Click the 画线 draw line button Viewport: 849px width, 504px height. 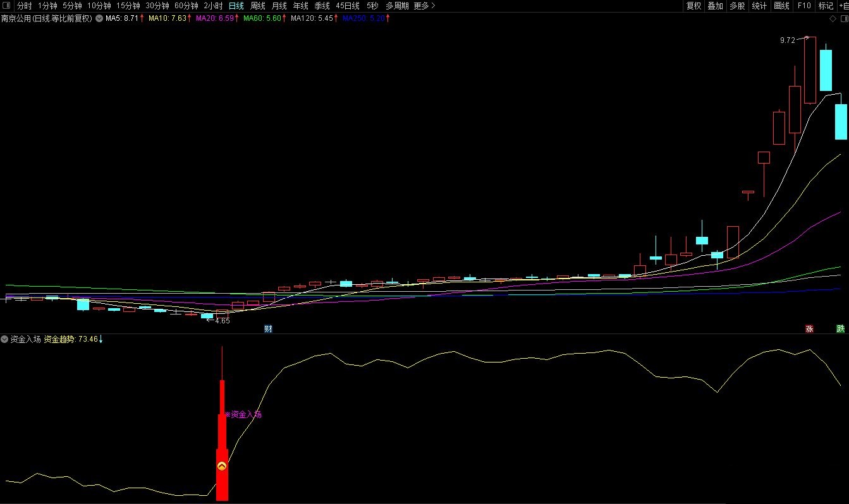pyautogui.click(x=781, y=6)
